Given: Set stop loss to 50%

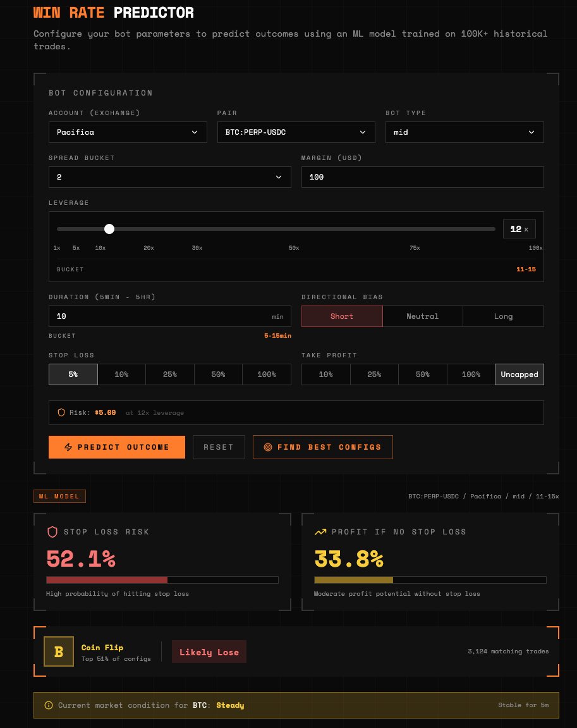Looking at the screenshot, I should click(218, 374).
